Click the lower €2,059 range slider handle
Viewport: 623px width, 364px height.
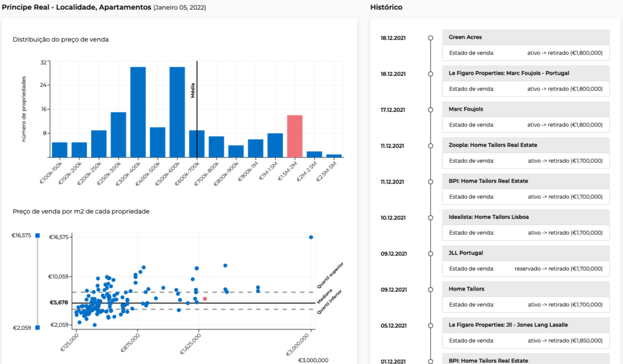(x=38, y=328)
